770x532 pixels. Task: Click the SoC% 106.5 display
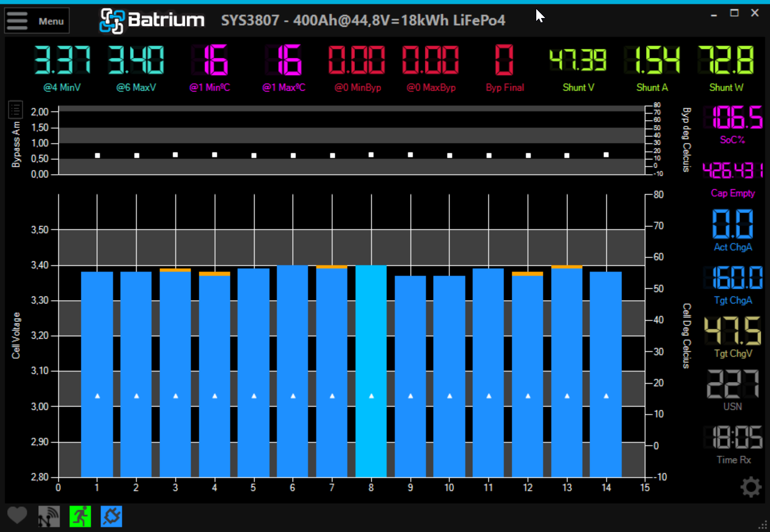coord(732,124)
